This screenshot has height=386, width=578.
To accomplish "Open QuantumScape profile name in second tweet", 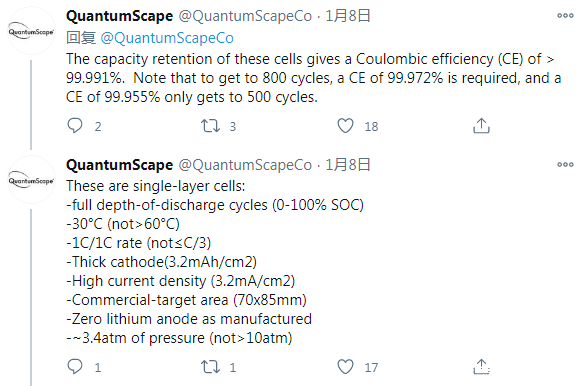I will pyautogui.click(x=119, y=165).
